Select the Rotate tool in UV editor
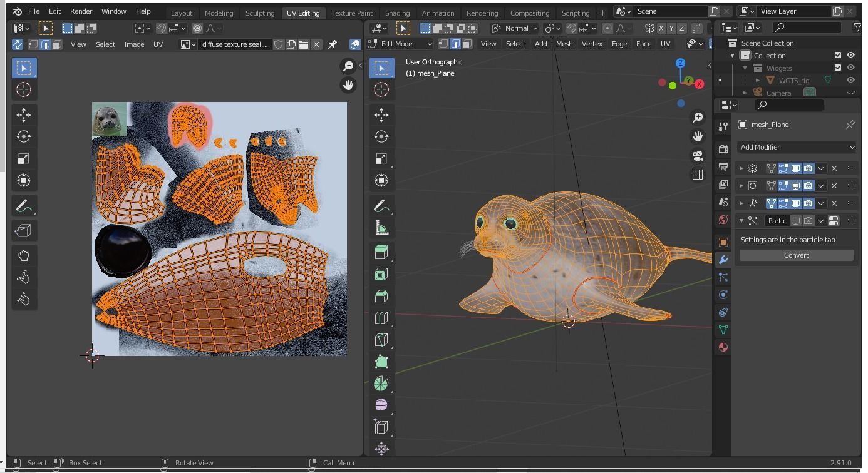The height and width of the screenshot is (473, 868). (x=24, y=136)
